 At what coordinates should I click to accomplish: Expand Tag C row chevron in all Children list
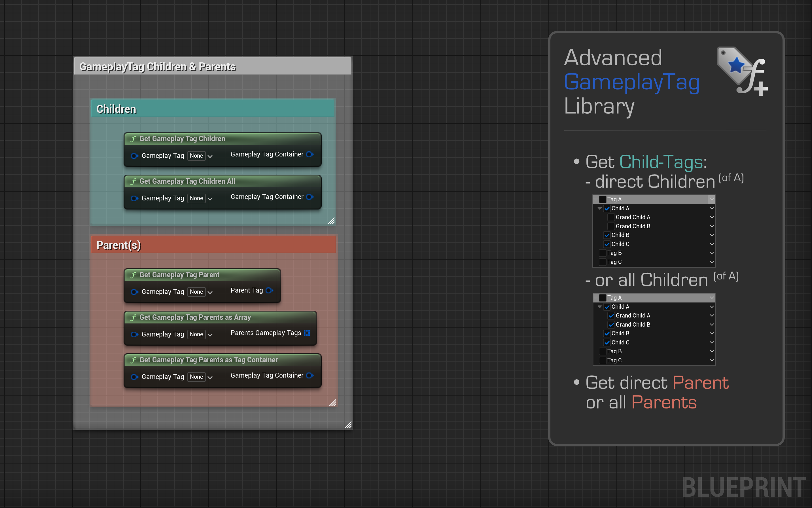coord(711,360)
